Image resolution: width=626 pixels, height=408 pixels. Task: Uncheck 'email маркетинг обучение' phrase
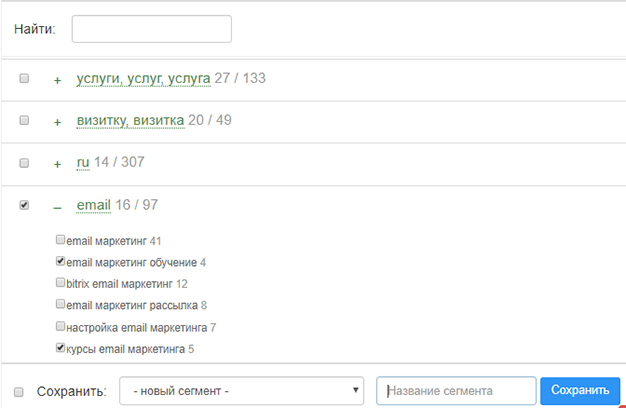coord(60,261)
